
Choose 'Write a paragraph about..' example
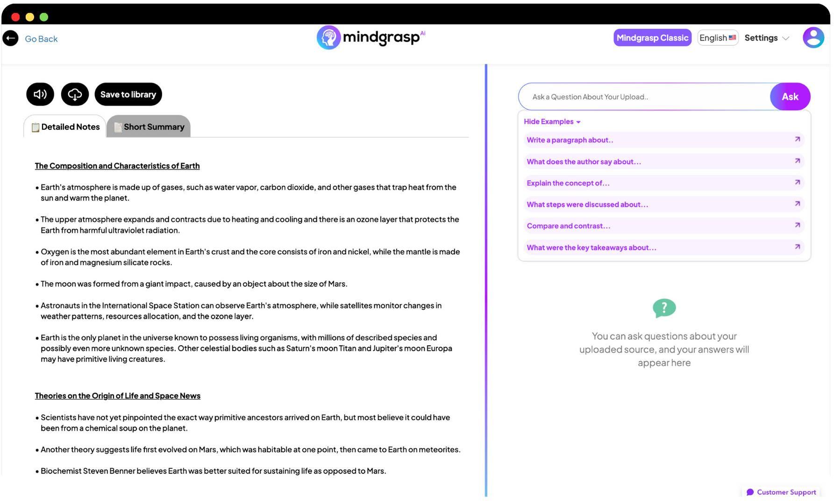point(664,140)
